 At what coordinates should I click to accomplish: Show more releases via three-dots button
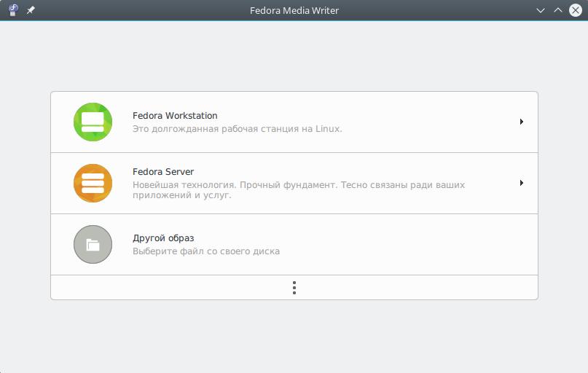[x=294, y=288]
